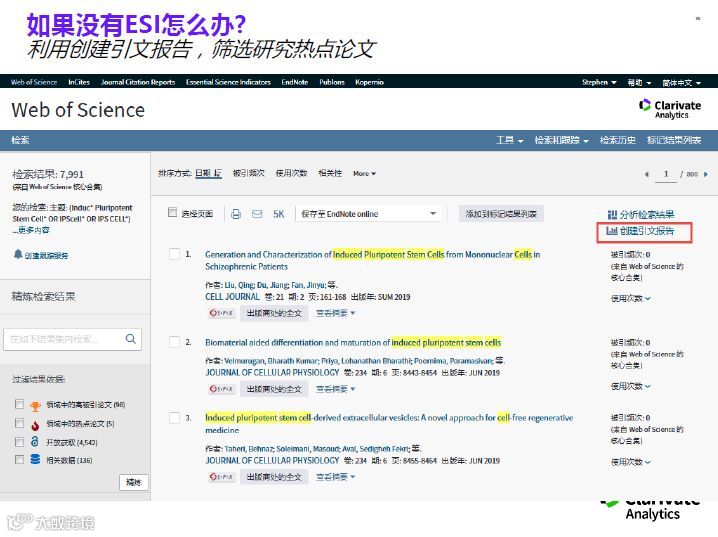Screen dimensions: 718x537
Task: Go to next results page arrow
Action: [706, 174]
